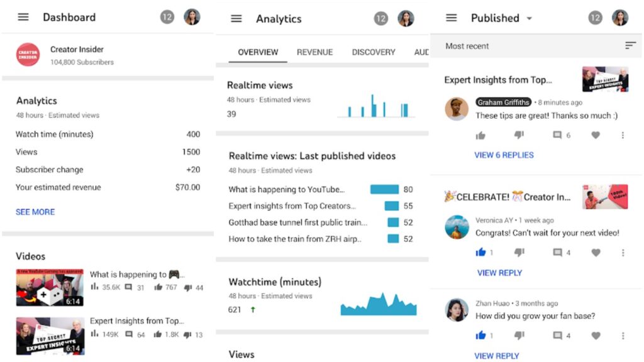The height and width of the screenshot is (362, 644).
Task: Open sort/filter icon next to Most recent
Action: point(630,45)
